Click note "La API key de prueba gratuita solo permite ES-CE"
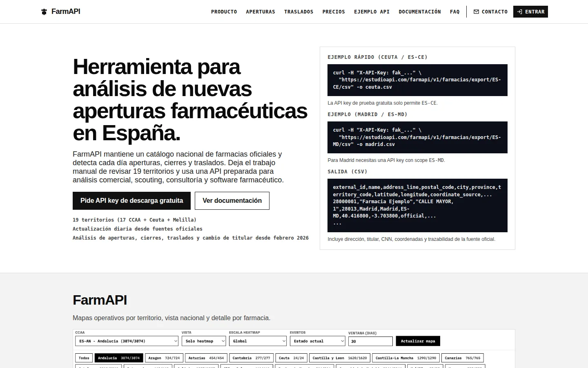 point(383,103)
